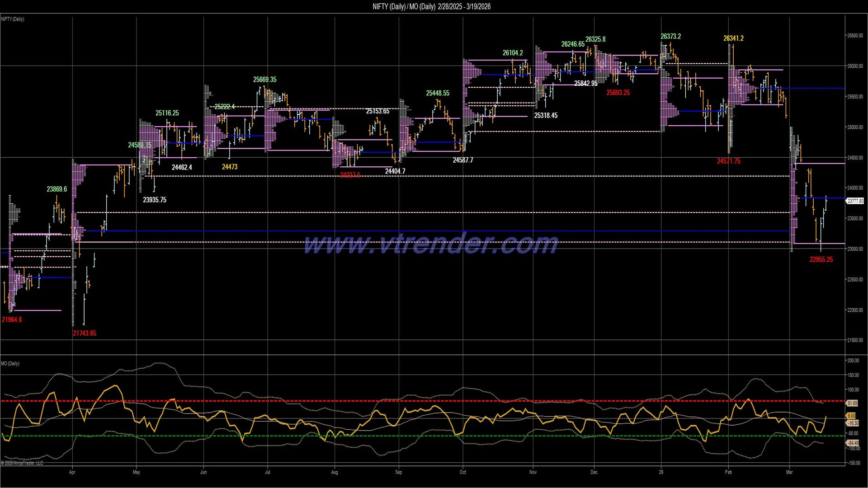868x488 pixels.
Task: Click the red 21743.65 swing low label
Action: pyautogui.click(x=85, y=333)
